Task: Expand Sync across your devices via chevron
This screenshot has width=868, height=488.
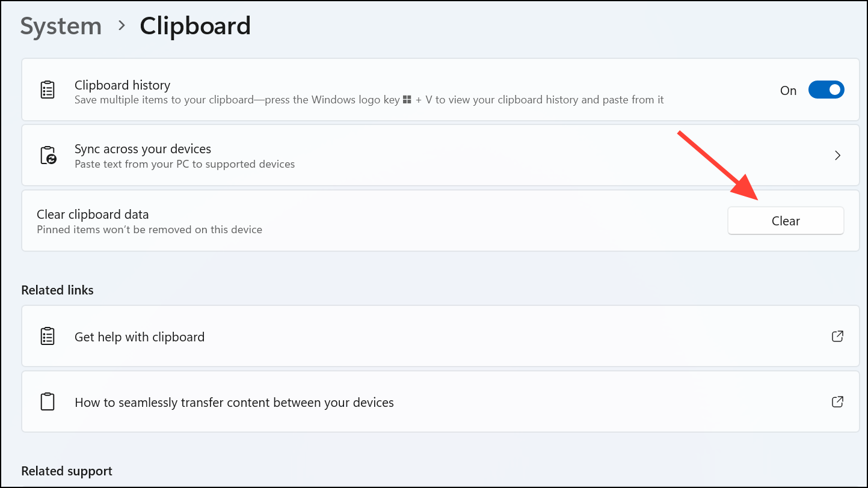Action: 837,154
